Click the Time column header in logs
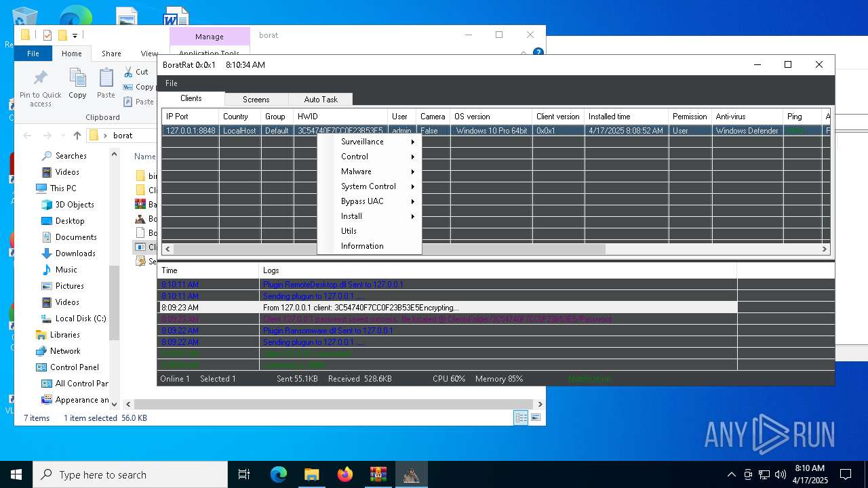 pyautogui.click(x=208, y=270)
